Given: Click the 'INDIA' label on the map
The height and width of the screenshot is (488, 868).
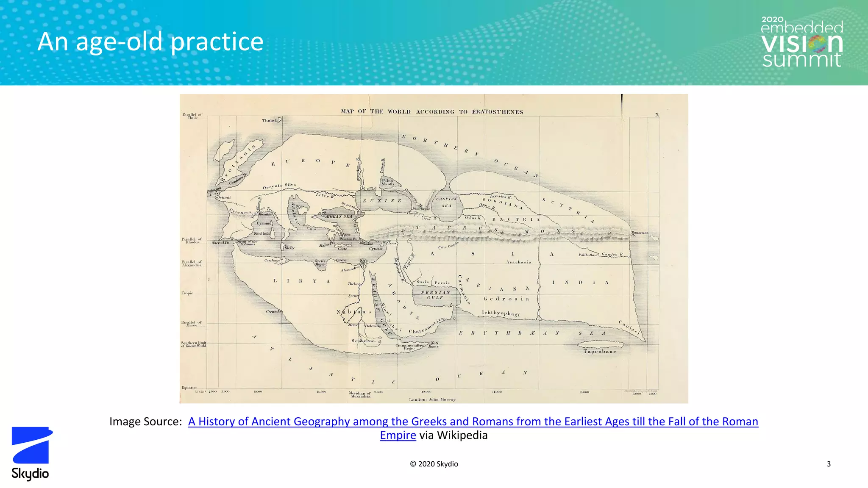Looking at the screenshot, I should [x=580, y=282].
